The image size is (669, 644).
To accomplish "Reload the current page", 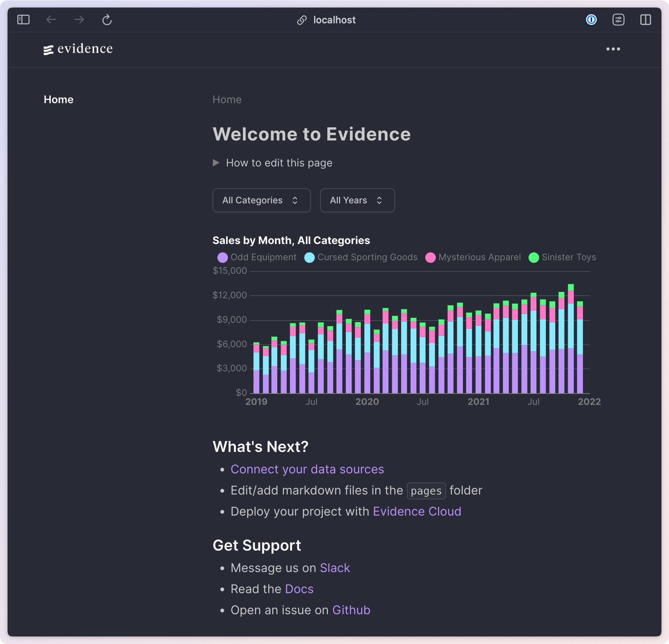I will pyautogui.click(x=107, y=20).
